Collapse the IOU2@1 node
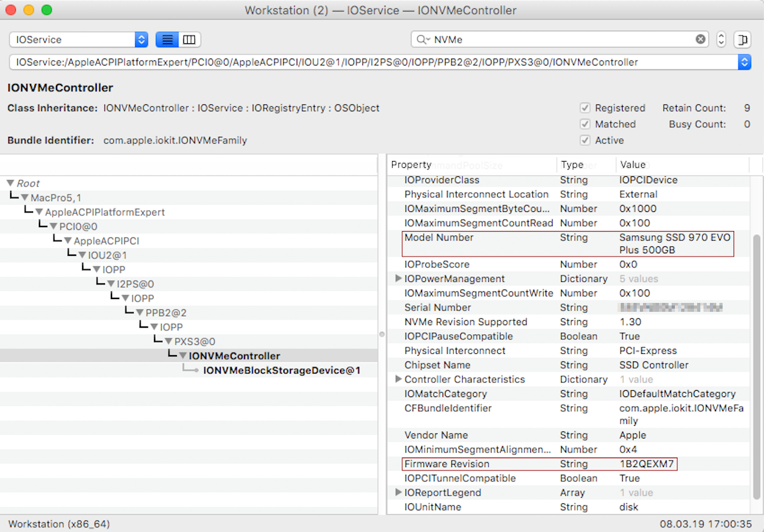 click(82, 255)
